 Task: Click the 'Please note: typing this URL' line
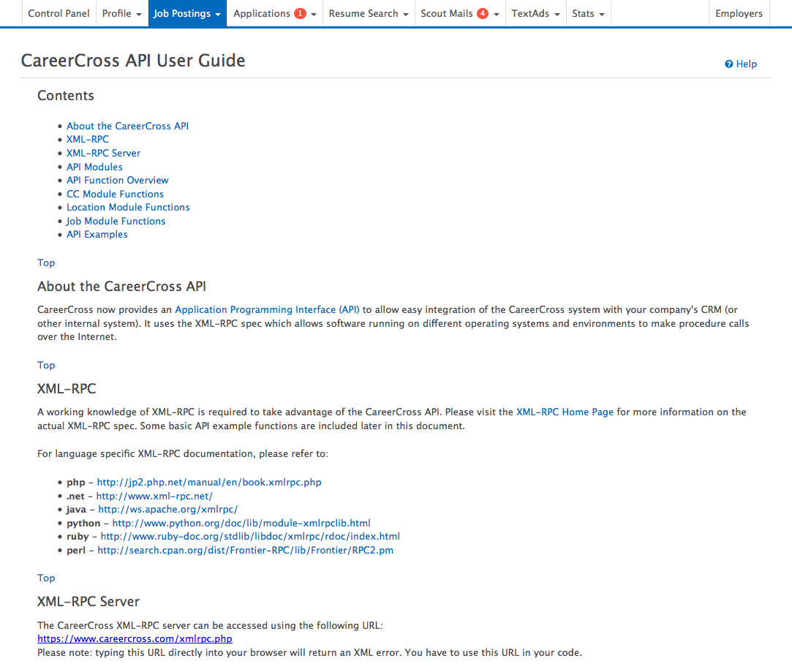[309, 653]
